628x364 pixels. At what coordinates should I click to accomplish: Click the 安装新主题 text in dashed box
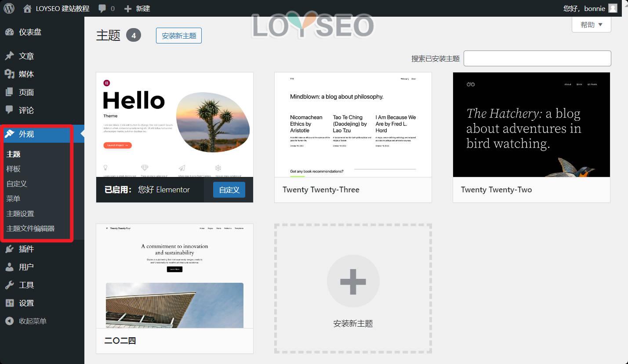tap(353, 324)
